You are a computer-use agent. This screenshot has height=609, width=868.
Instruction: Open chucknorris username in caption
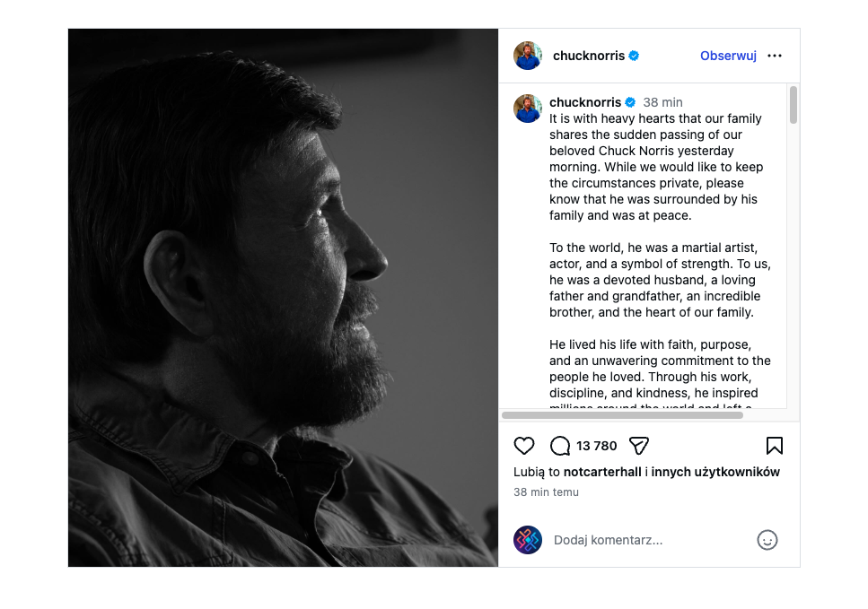point(585,102)
